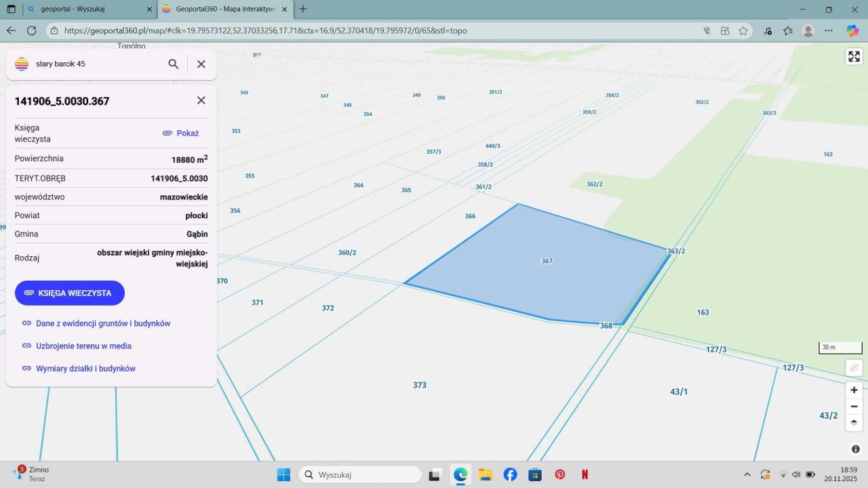Viewport: 868px width, 488px height.
Task: Close the parcel 141906_5.0030.367 panel
Action: (x=201, y=100)
